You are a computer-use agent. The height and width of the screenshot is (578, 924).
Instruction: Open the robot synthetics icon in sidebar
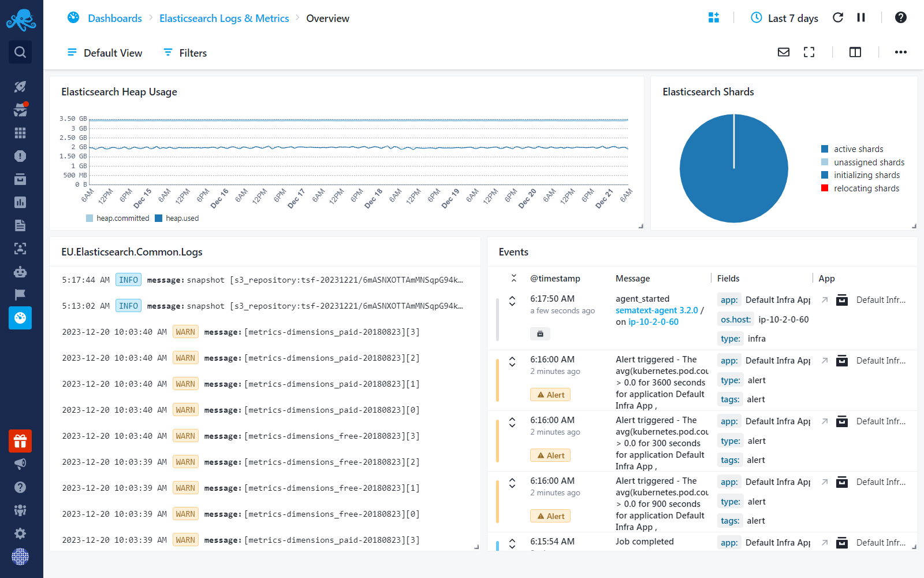[20, 272]
